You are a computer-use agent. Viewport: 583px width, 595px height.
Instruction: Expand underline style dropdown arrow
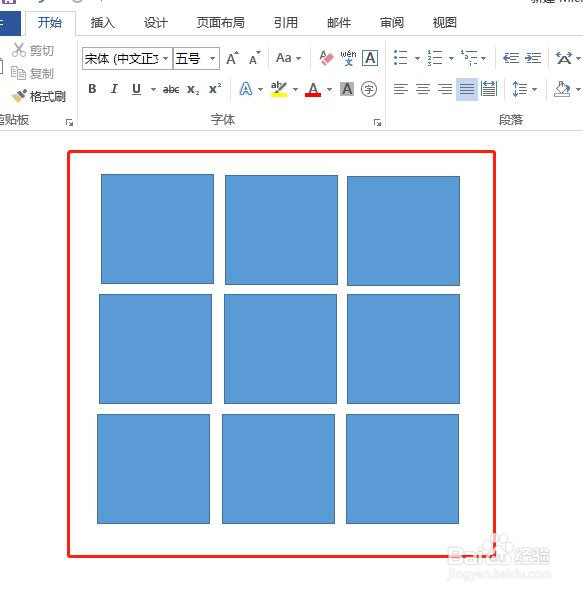(x=153, y=90)
